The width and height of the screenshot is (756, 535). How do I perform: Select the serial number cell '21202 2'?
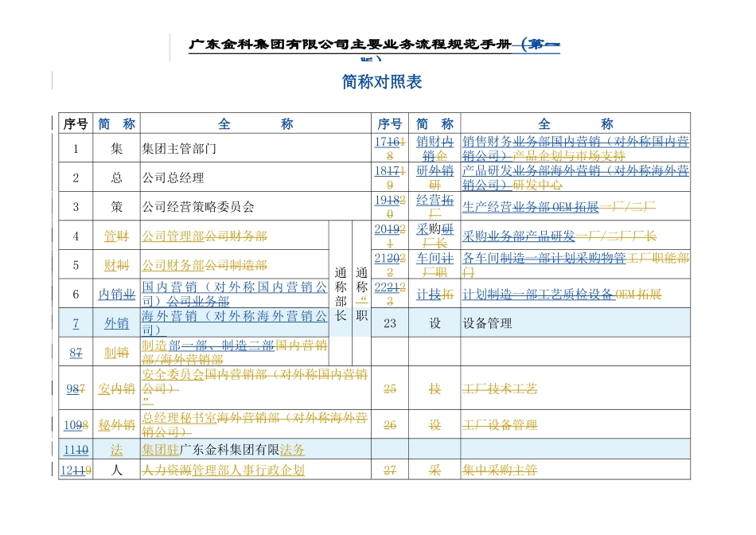(390, 265)
